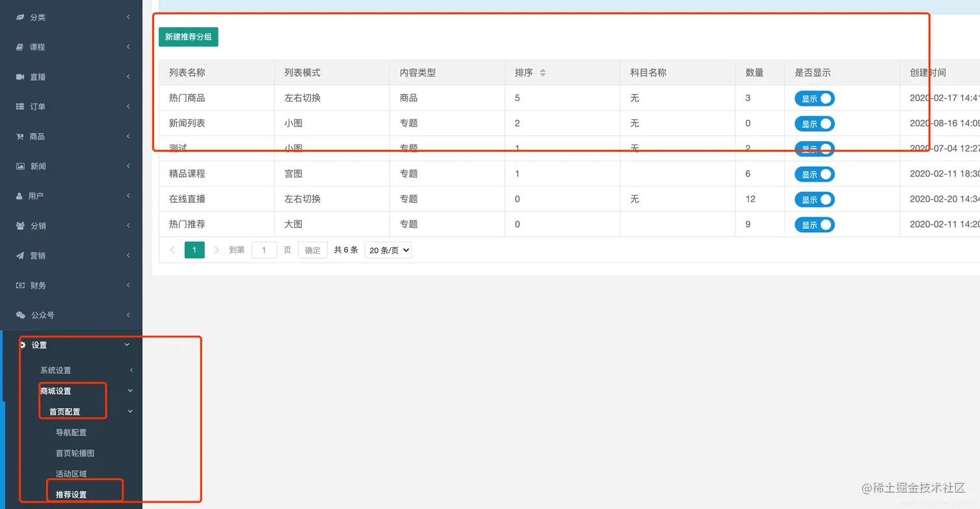Screen dimensions: 980x509
Task: Click the leaf icon beside 分类
Action: click(x=20, y=17)
